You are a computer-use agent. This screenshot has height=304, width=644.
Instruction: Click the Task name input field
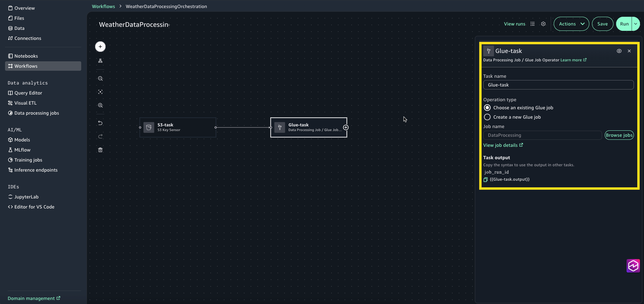(x=558, y=85)
